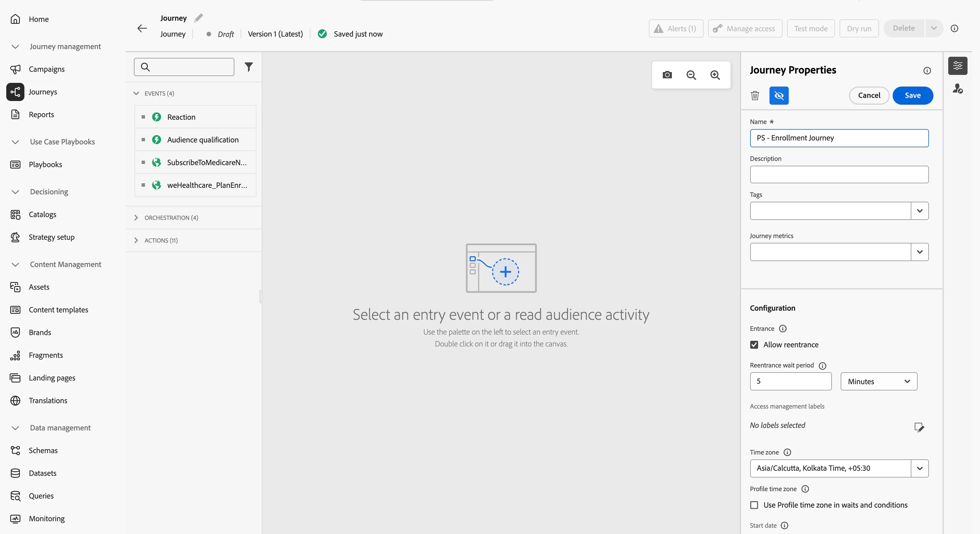
Task: Click the Description input field
Action: click(x=839, y=175)
